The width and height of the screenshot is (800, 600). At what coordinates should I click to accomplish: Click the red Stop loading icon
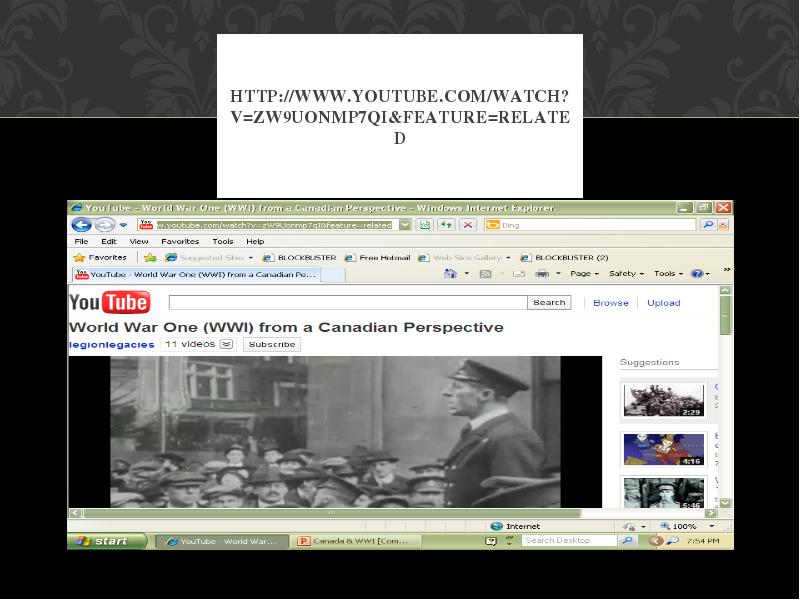click(x=468, y=224)
